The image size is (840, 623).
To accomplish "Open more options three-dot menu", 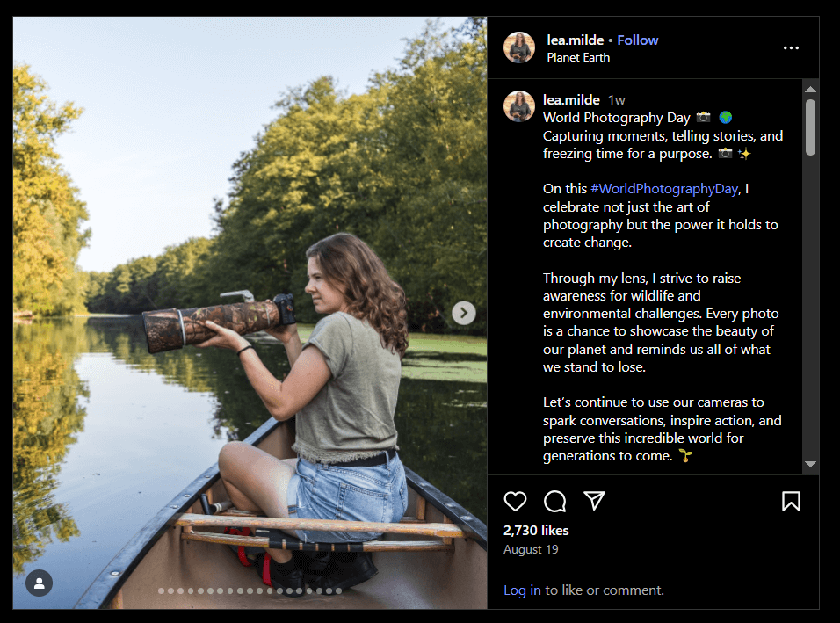I will 791,47.
